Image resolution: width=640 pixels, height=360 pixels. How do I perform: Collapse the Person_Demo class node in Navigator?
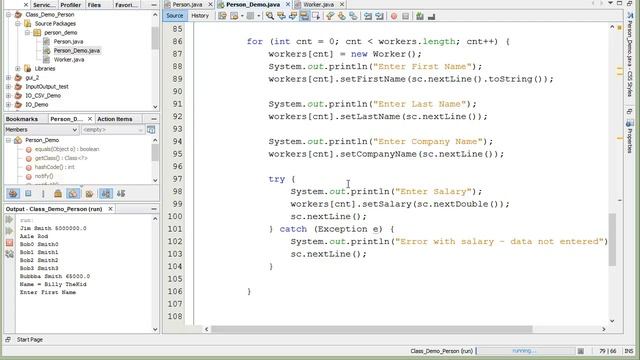tap(9, 140)
